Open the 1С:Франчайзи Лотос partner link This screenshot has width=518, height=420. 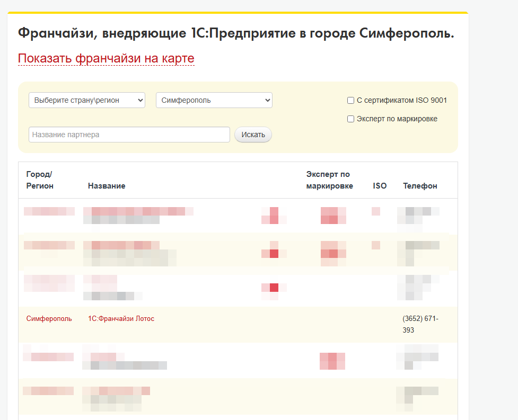point(121,319)
